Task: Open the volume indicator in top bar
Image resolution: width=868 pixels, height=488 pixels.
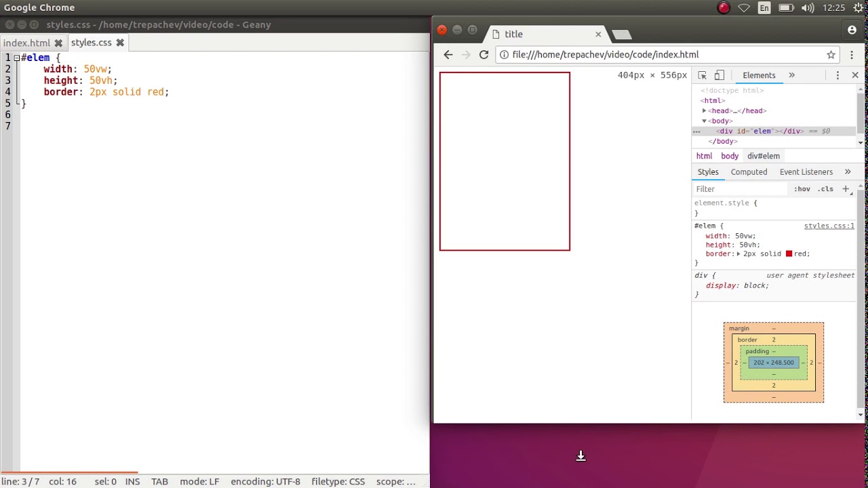Action: [x=808, y=8]
